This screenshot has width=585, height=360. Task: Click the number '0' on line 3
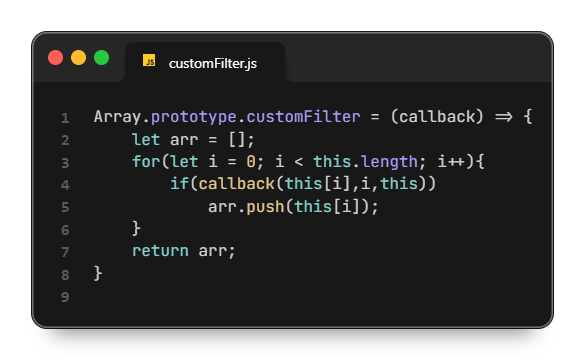click(251, 162)
